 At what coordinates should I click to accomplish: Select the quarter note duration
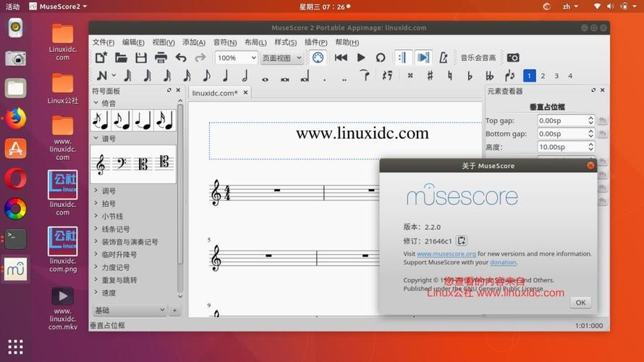pyautogui.click(x=225, y=75)
